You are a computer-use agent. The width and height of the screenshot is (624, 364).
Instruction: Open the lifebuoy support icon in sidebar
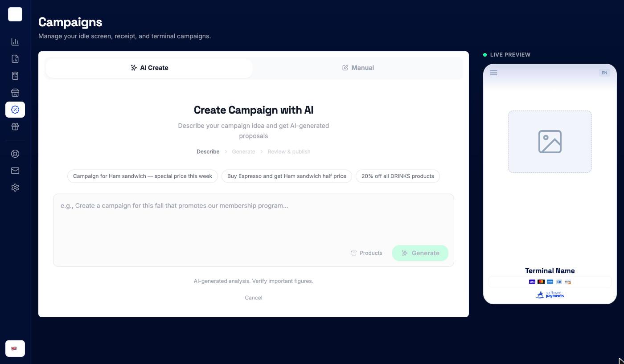click(15, 154)
